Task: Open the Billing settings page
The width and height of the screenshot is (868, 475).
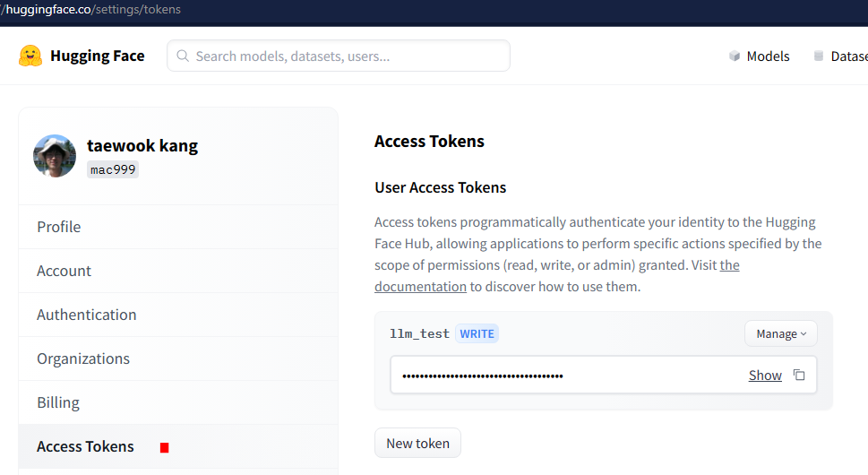Action: pos(178,402)
